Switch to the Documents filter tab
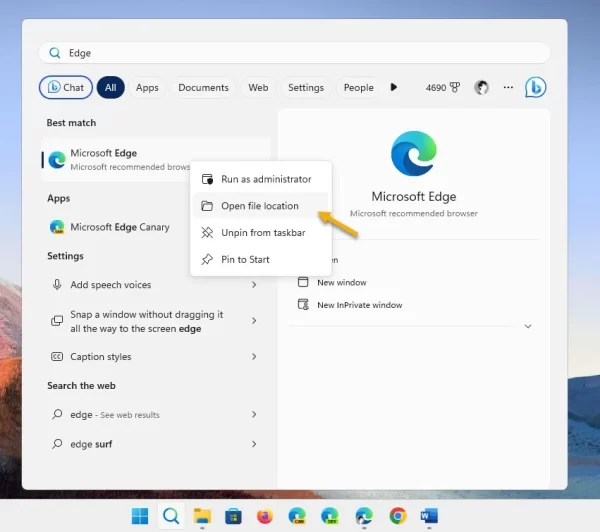This screenshot has width=600, height=532. pos(203,88)
